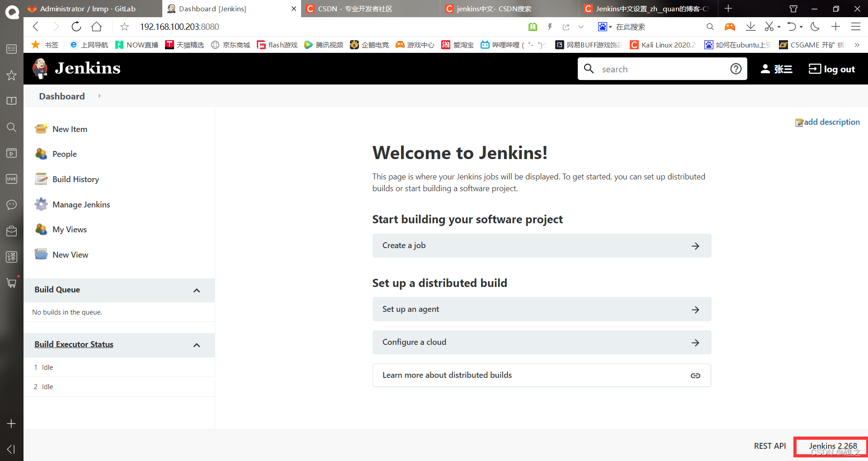The image size is (868, 461).
Task: Collapse the Build Executor Status panel
Action: point(197,345)
